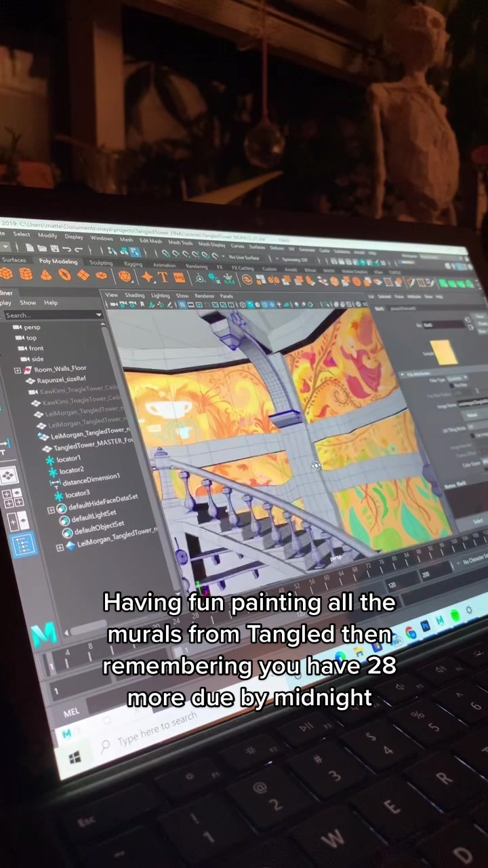Open the Display menu

[x=74, y=237]
